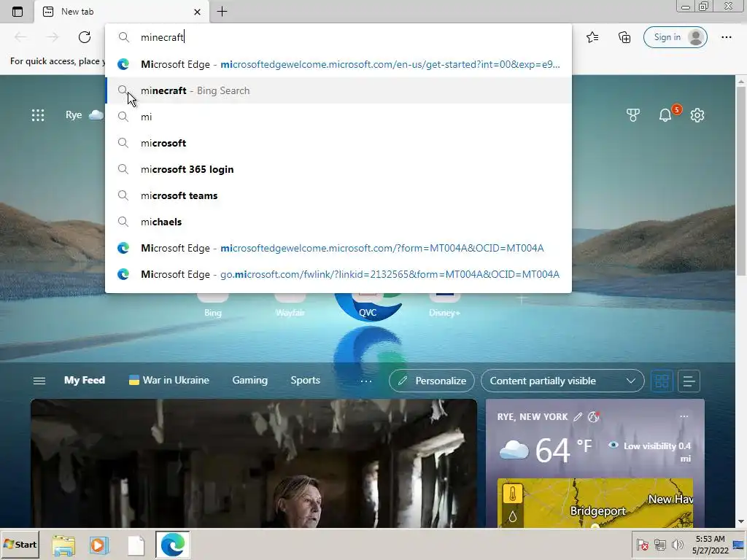The image size is (747, 560).
Task: Click the taskbar clock 5:53 AM
Action: click(x=711, y=544)
